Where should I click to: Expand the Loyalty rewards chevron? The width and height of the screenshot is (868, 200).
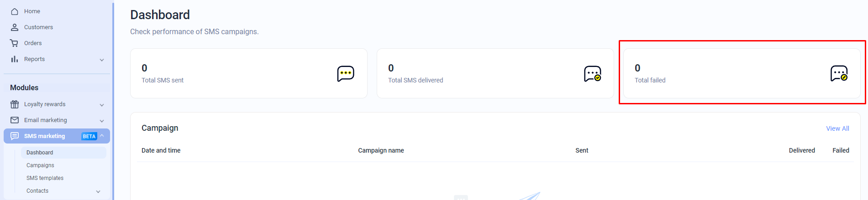[102, 105]
